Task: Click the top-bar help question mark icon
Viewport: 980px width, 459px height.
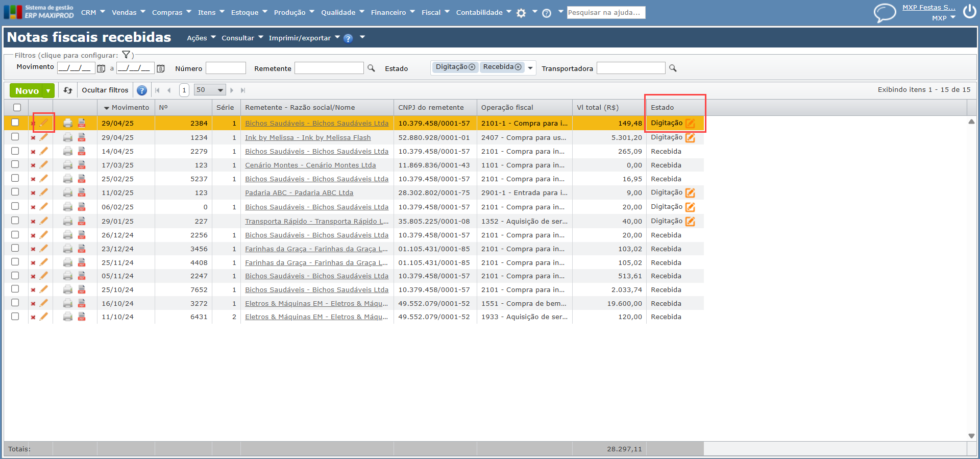Action: [547, 13]
